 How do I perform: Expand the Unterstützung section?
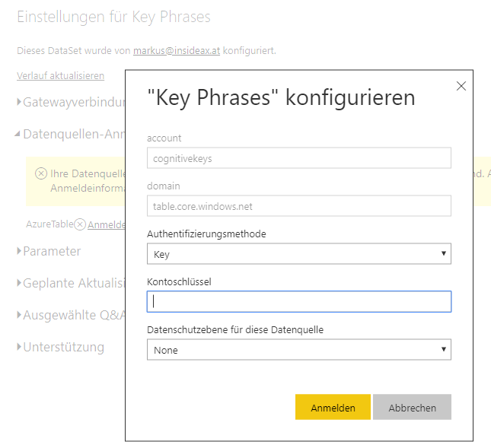point(62,347)
